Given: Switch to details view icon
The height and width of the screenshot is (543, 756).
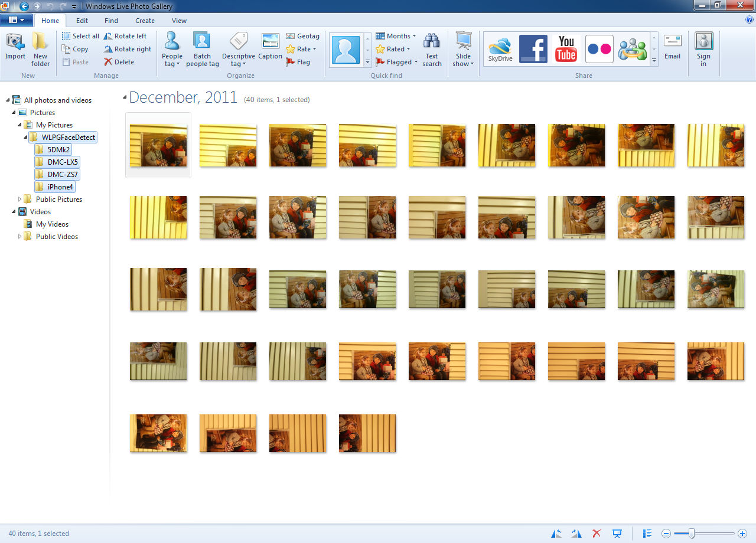Looking at the screenshot, I should 647,534.
